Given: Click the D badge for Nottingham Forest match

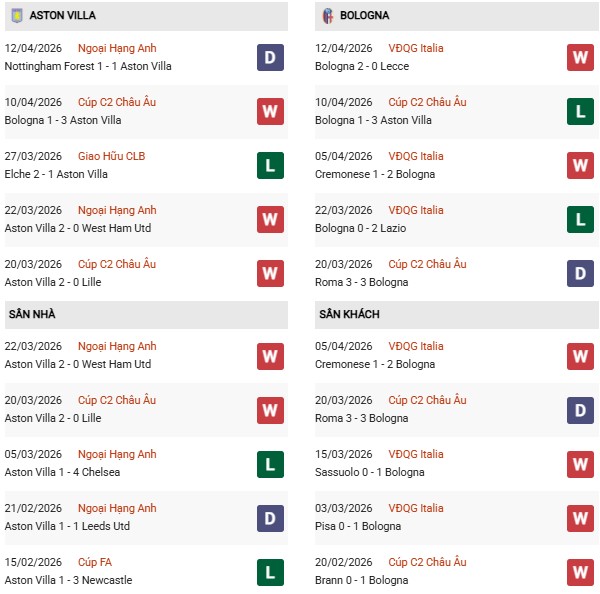Looking at the screenshot, I should pyautogui.click(x=270, y=58).
